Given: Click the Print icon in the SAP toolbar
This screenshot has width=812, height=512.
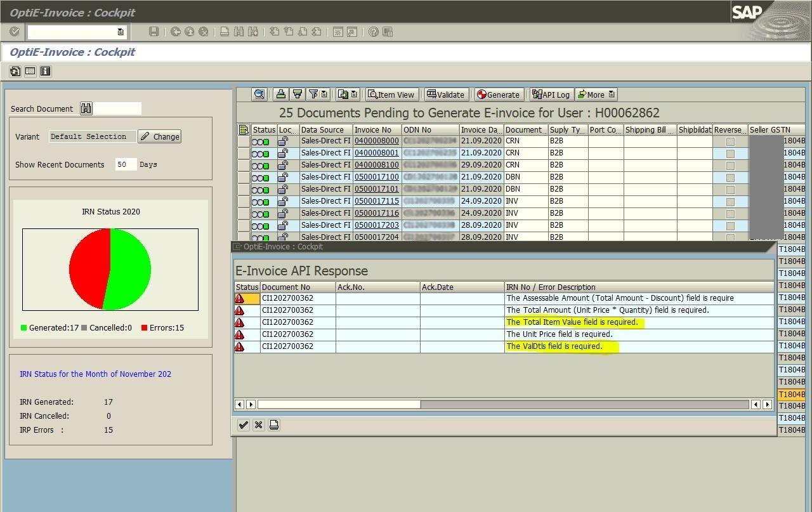Looking at the screenshot, I should coord(225,32).
